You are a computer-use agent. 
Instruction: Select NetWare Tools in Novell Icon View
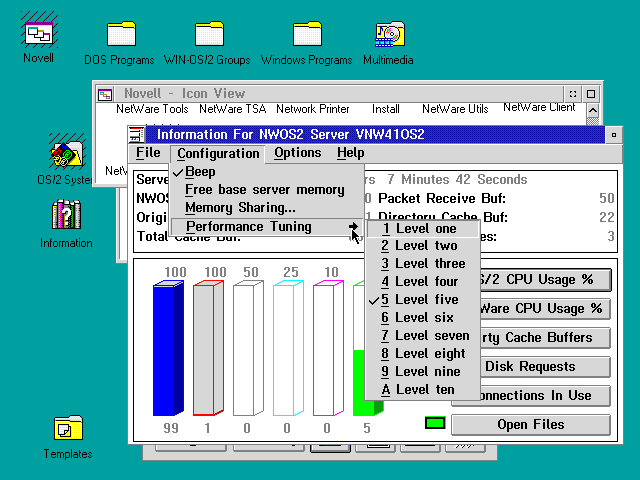click(x=152, y=109)
